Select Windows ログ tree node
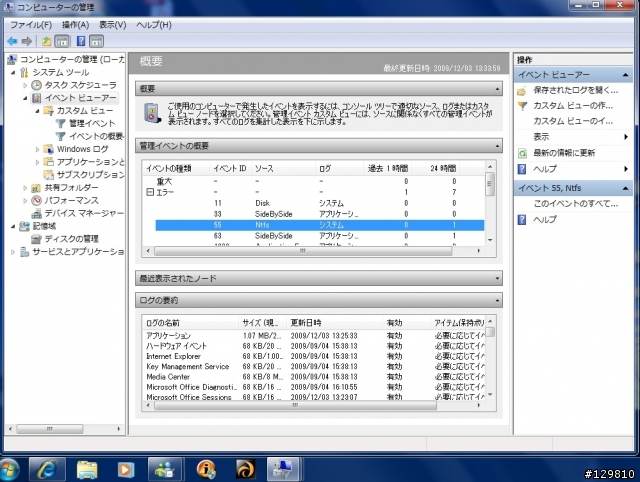The image size is (640, 482). (x=82, y=149)
